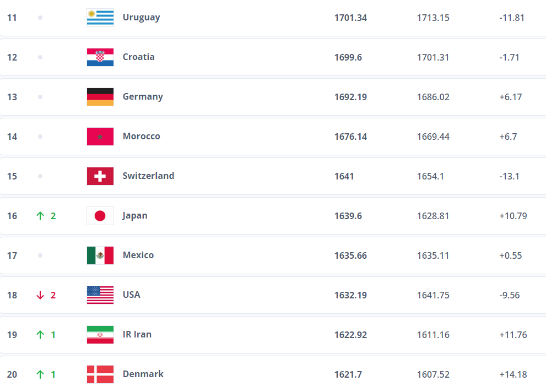Click the Denmark flag icon

tap(100, 374)
